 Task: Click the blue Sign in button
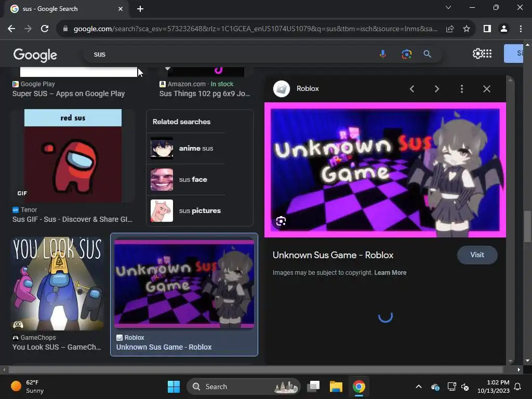[513, 54]
